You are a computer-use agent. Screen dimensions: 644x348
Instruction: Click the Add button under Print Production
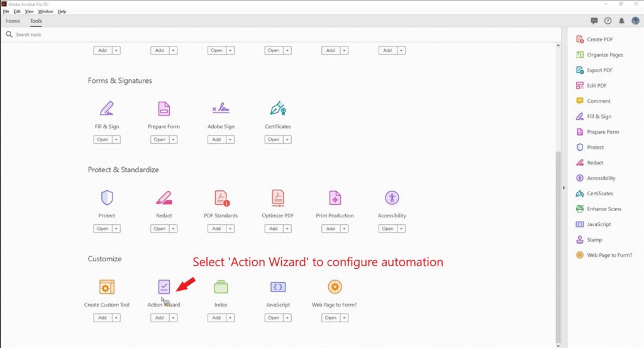tap(331, 229)
